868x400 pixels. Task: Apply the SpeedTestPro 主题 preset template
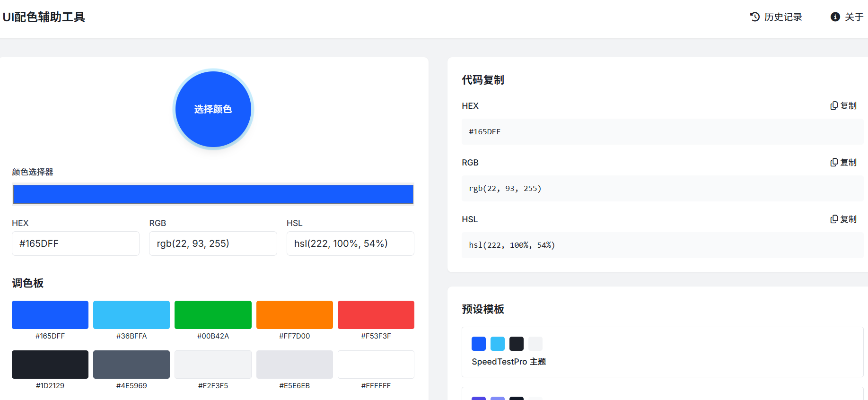coord(662,352)
